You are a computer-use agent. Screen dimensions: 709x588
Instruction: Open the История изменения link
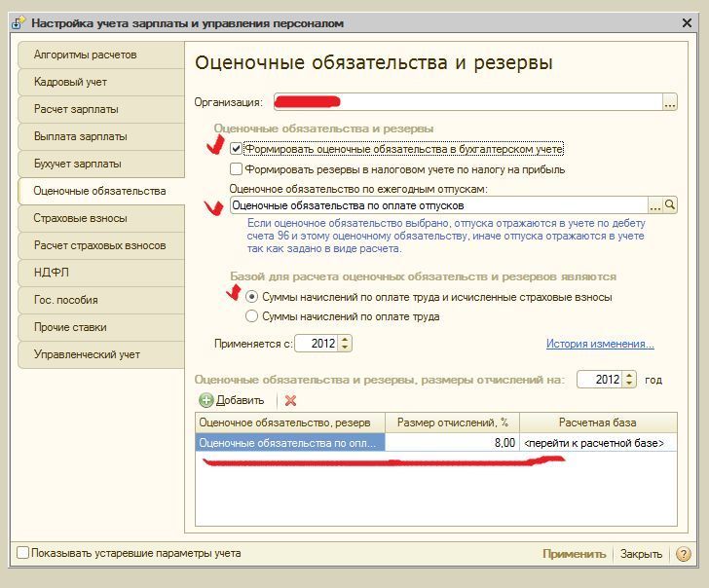pyautogui.click(x=599, y=344)
